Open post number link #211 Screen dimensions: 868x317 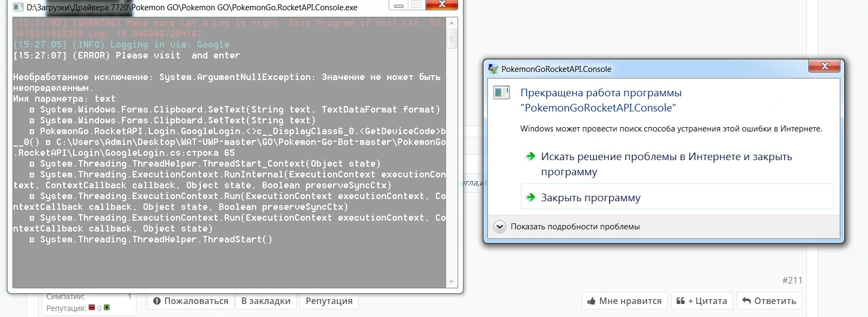tap(792, 280)
